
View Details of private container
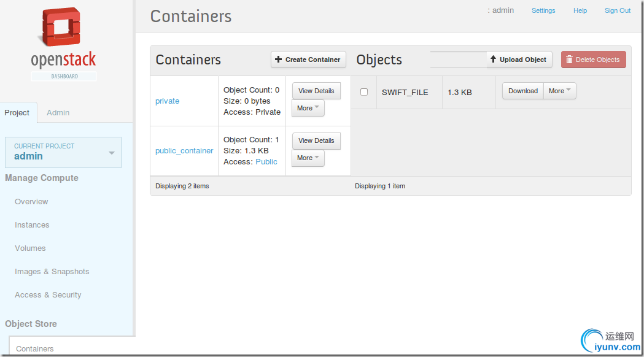point(316,91)
